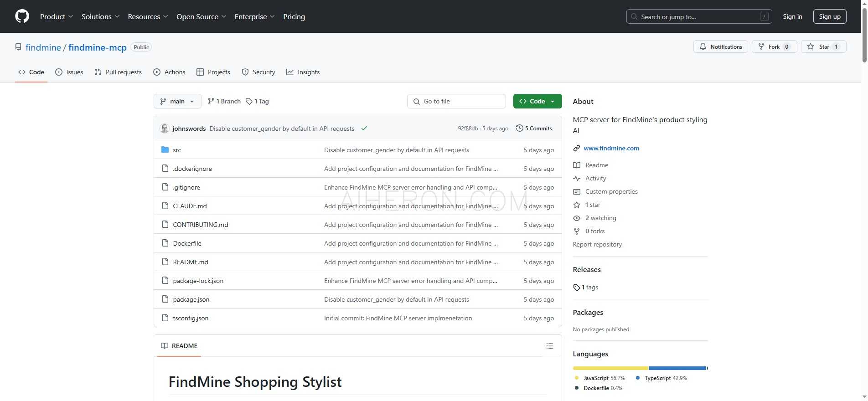This screenshot has height=401, width=868.
Task: Open CONTRIBUTING.md file
Action: pos(200,225)
